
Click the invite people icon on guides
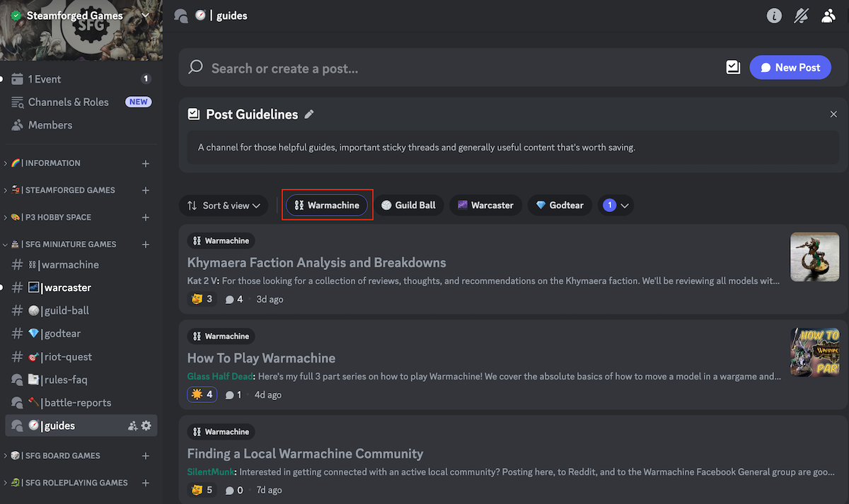tap(132, 426)
